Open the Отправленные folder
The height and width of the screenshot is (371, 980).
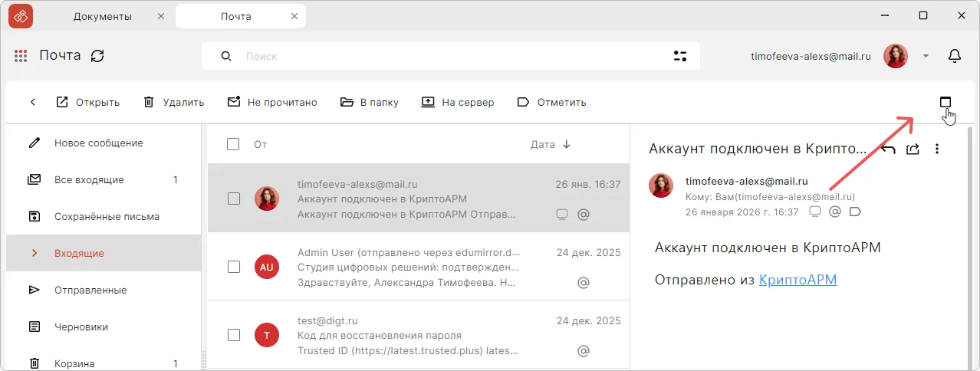click(x=90, y=290)
